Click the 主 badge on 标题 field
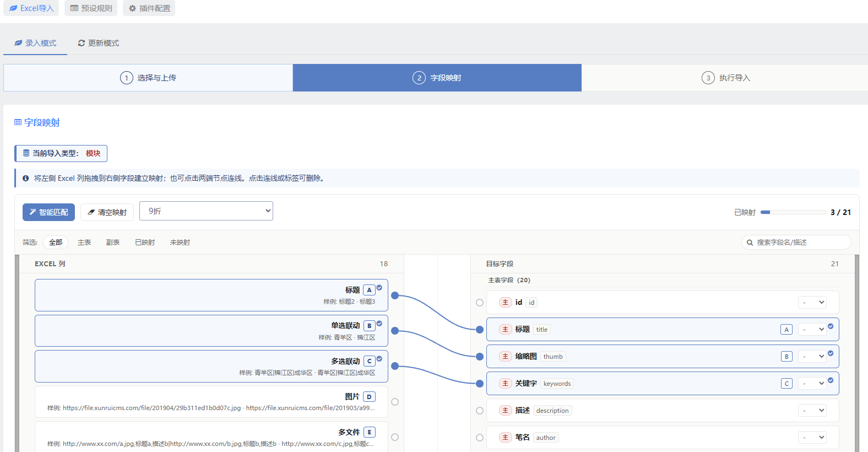The height and width of the screenshot is (452, 868). click(506, 330)
